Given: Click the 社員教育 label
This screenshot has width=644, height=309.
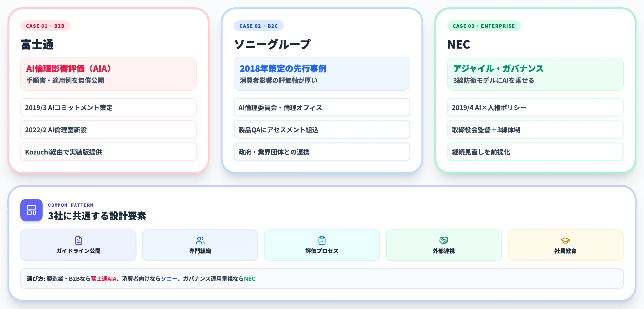Looking at the screenshot, I should tap(565, 251).
